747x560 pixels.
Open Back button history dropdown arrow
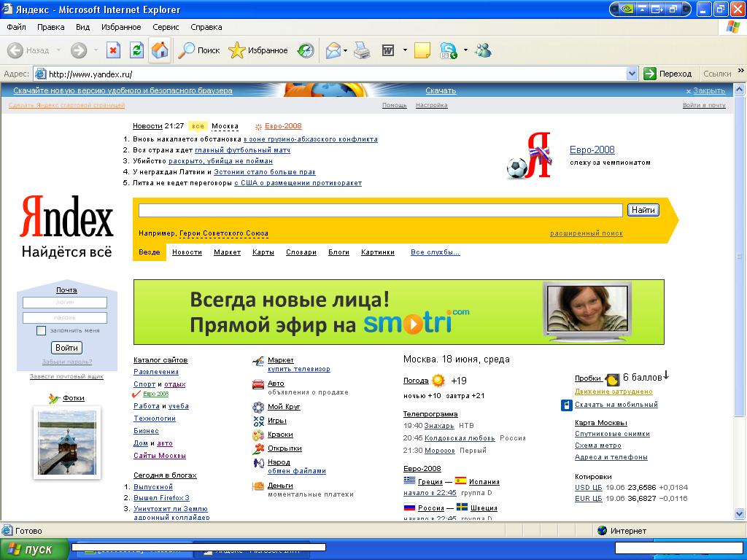coord(58,50)
